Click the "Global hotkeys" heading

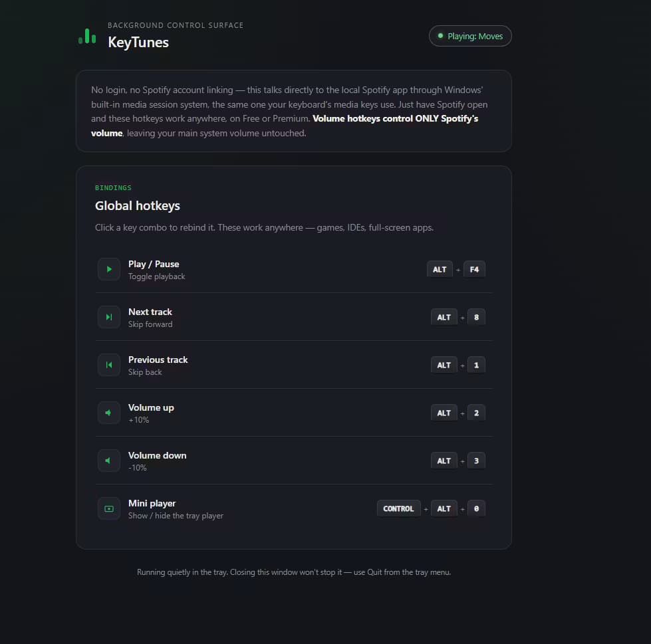tap(138, 206)
